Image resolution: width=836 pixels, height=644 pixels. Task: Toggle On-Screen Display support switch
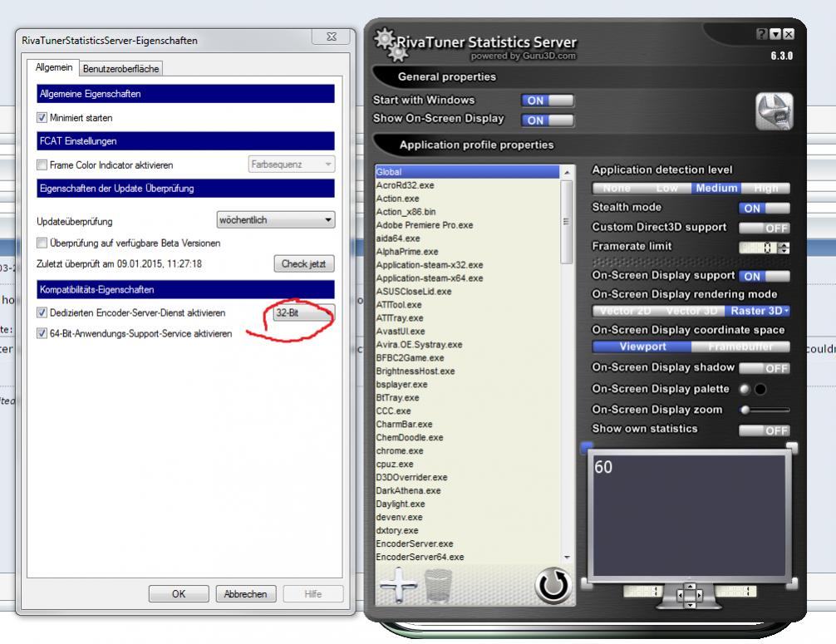765,276
